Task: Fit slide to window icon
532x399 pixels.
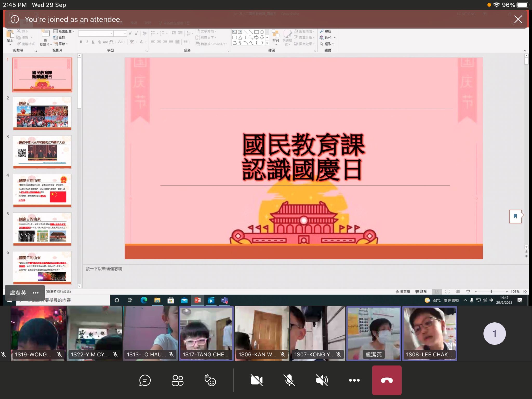Action: tap(525, 291)
